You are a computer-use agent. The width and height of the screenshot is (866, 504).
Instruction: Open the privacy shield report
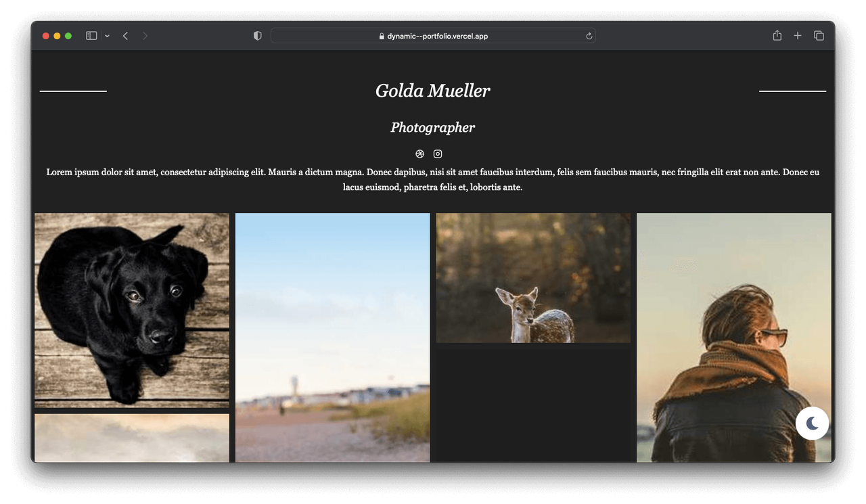[x=257, y=36]
